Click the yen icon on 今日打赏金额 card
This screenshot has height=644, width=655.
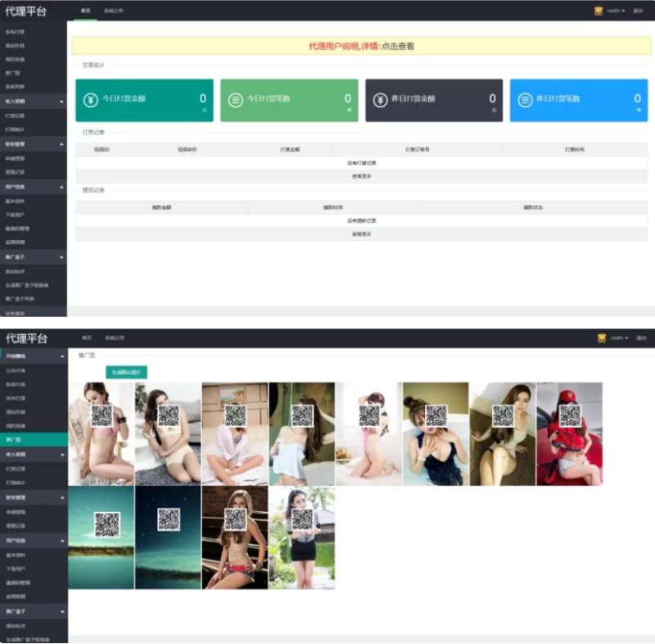click(91, 100)
